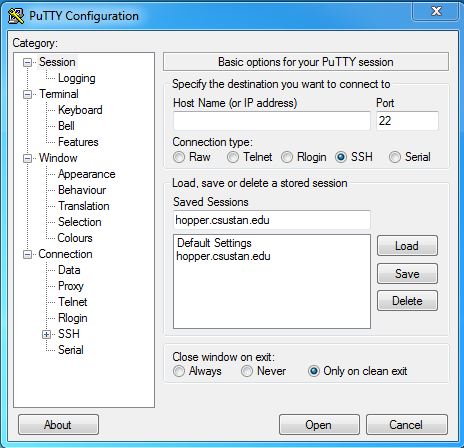Collapse the Session tree node
This screenshot has height=448, width=464.
(27, 62)
